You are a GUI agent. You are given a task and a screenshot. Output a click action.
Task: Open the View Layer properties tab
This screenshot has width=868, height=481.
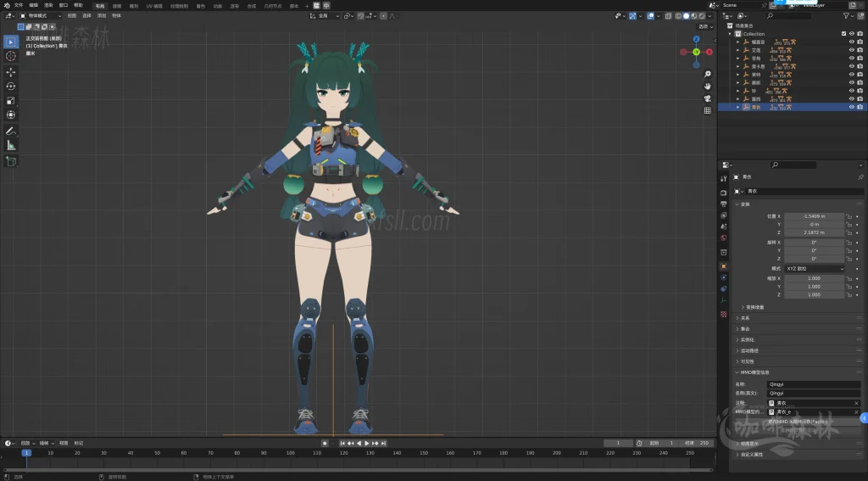coord(724,215)
